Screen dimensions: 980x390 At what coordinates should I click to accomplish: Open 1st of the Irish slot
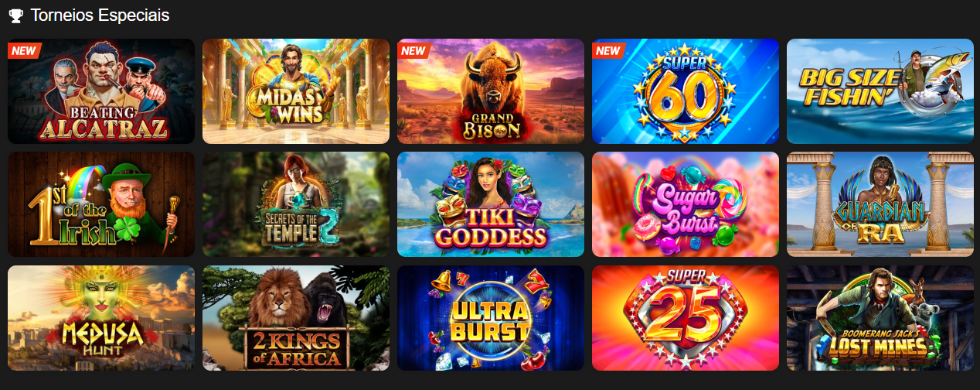[101, 204]
